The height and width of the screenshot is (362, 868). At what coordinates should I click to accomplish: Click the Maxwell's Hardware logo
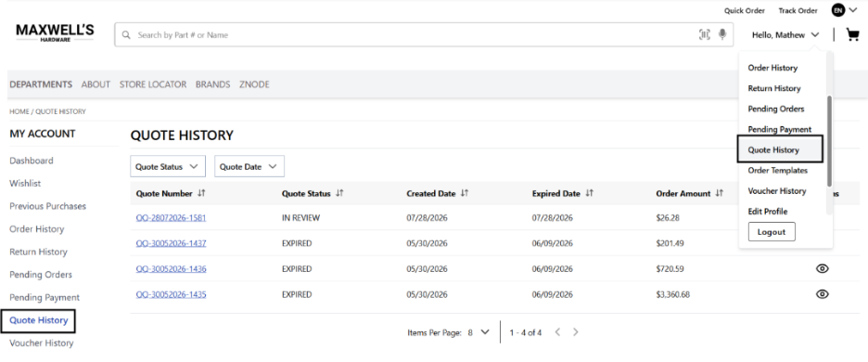click(55, 33)
